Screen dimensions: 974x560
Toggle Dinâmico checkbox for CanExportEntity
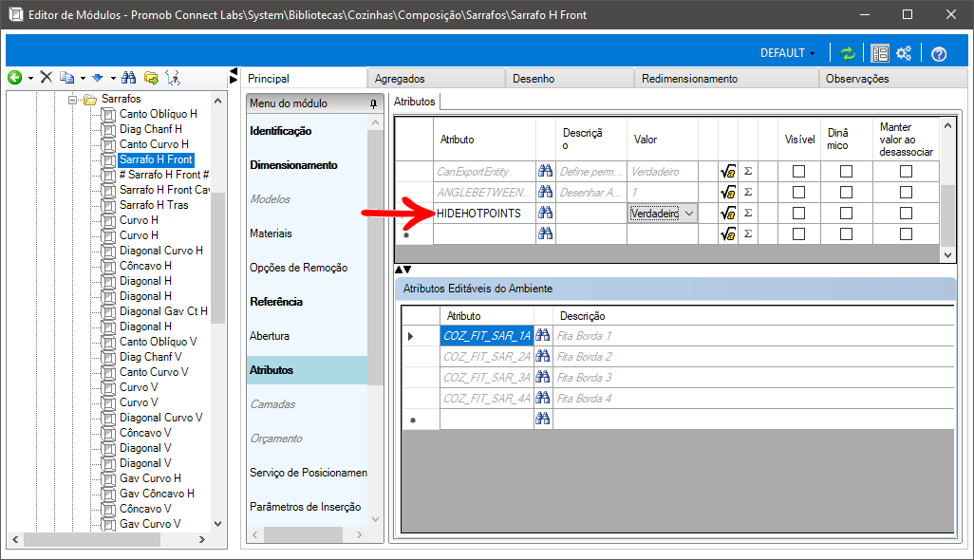tap(846, 172)
